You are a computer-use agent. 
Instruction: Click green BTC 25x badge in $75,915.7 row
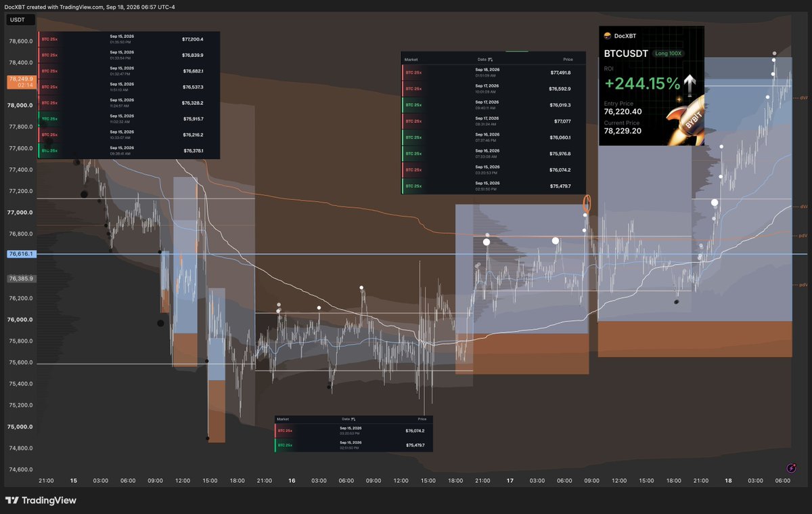click(49, 119)
